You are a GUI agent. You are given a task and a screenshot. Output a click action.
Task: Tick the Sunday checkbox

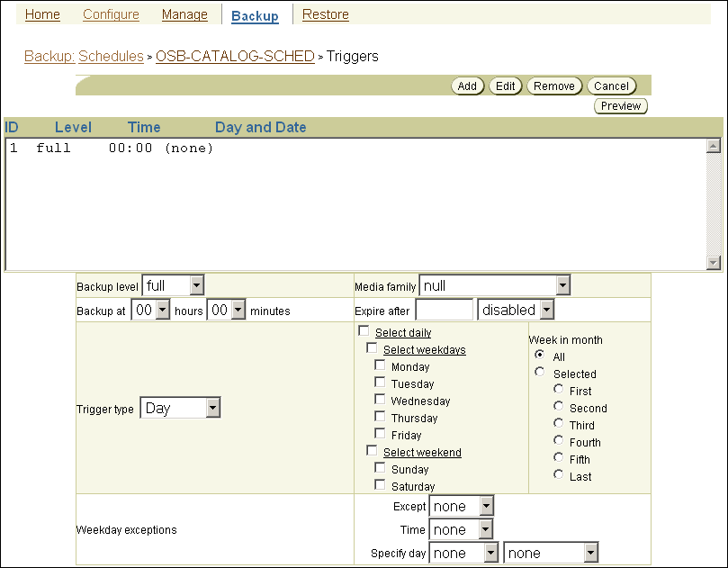click(380, 468)
